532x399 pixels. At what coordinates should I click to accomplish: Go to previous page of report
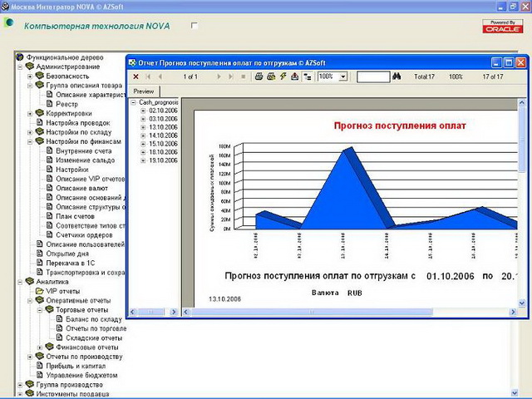(160, 76)
